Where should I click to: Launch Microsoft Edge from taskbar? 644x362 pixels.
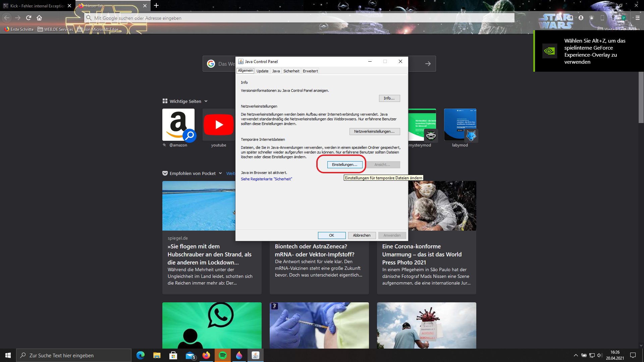(141, 355)
